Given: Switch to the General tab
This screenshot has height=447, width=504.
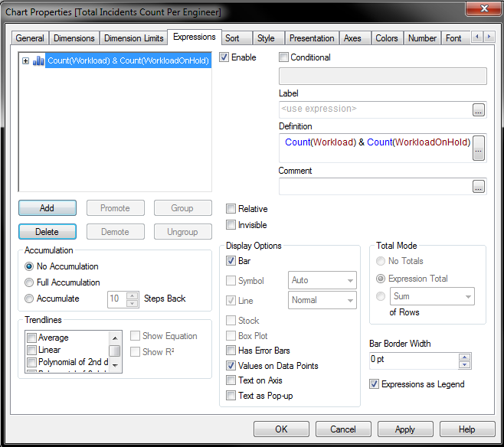Looking at the screenshot, I should (x=30, y=38).
